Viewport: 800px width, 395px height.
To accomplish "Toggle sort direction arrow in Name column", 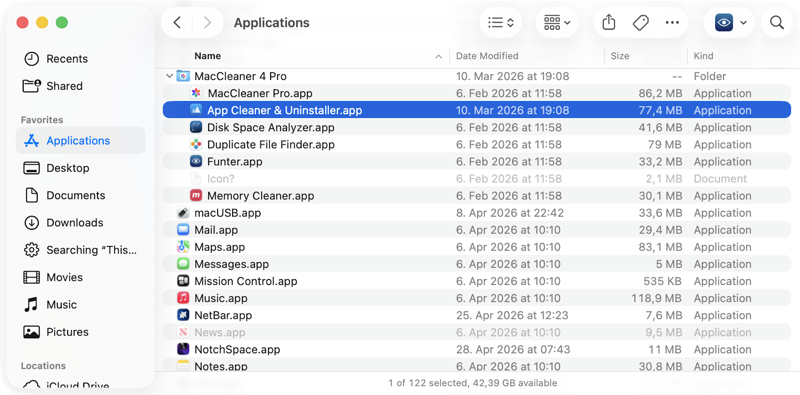I will [438, 57].
